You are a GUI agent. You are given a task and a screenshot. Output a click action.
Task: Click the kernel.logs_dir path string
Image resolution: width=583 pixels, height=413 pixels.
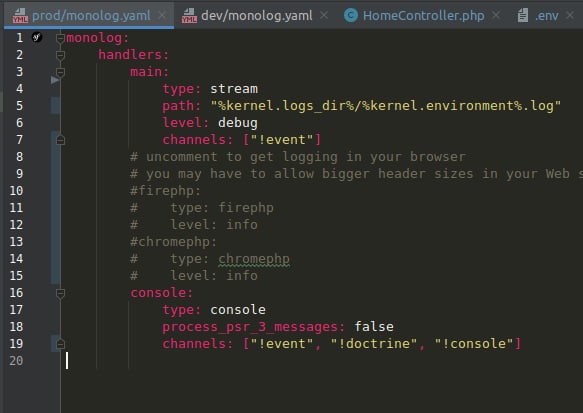click(386, 106)
